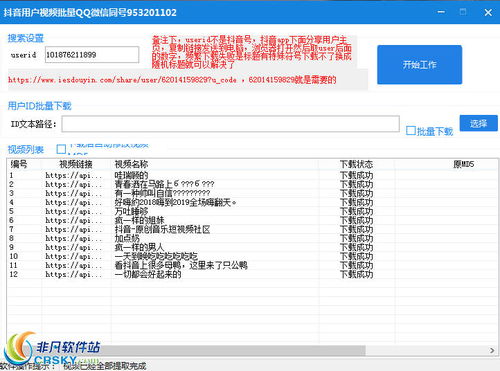500x371 pixels.
Task: Close the 抖音用户视频批量 window
Action: (488, 13)
